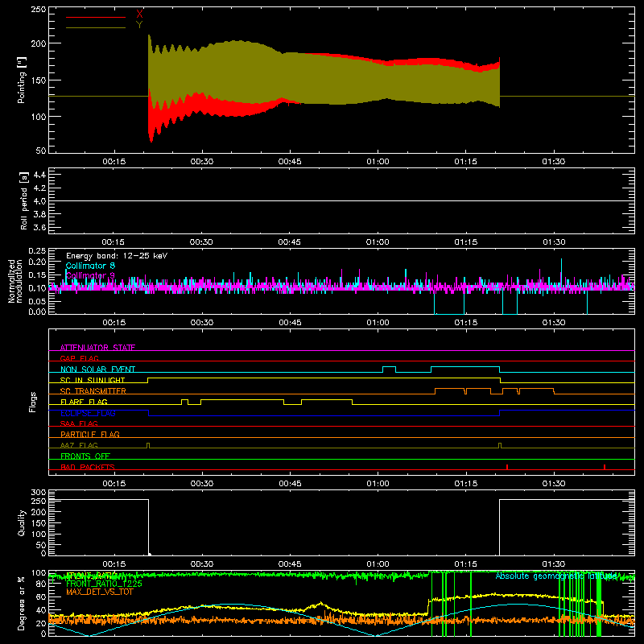Click 00:45 time label under modulation plot
The height and width of the screenshot is (644, 644).
tap(290, 323)
